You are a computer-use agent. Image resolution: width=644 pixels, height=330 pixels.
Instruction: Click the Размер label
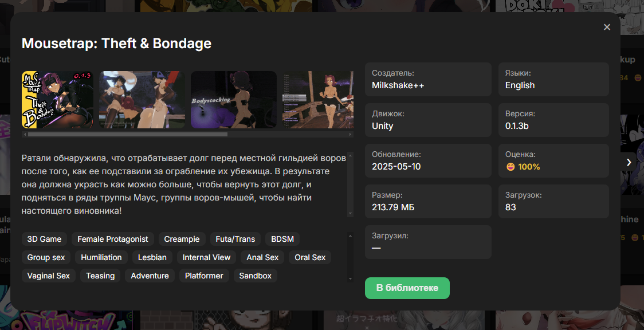point(387,195)
